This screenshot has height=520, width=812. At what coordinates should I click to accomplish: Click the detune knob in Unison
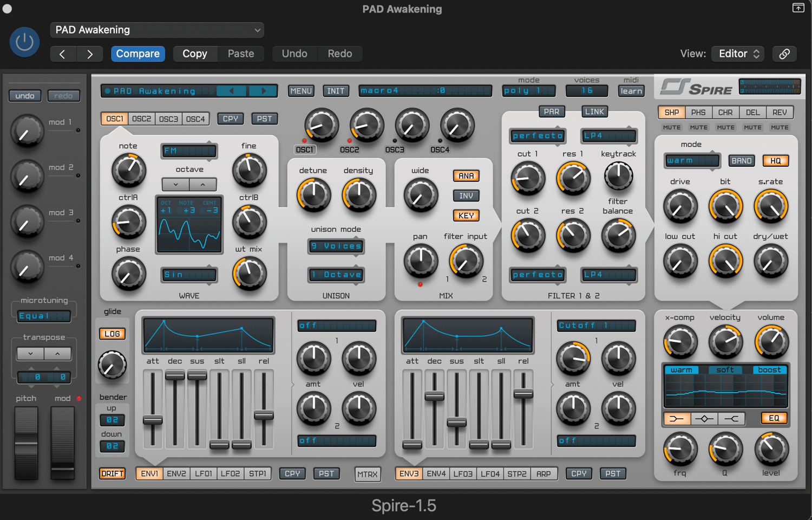[313, 195]
